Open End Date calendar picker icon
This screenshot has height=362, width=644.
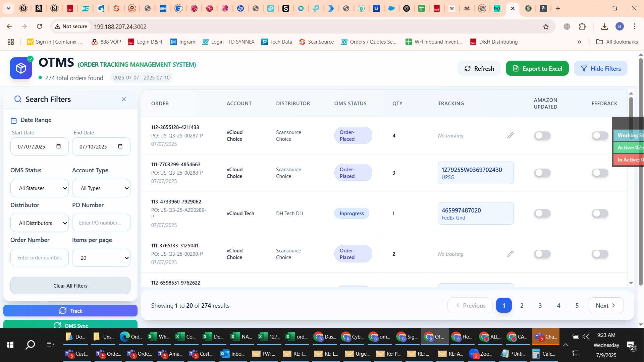(120, 146)
